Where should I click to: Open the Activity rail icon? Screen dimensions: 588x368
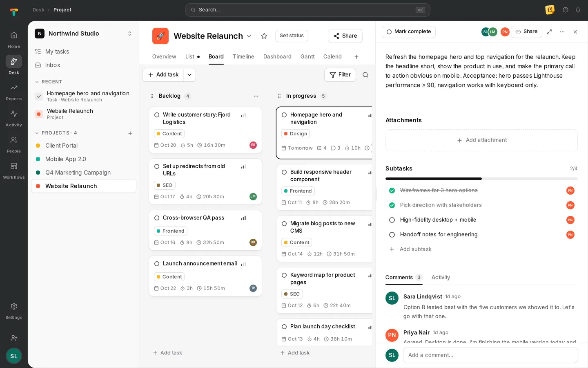pyautogui.click(x=14, y=114)
